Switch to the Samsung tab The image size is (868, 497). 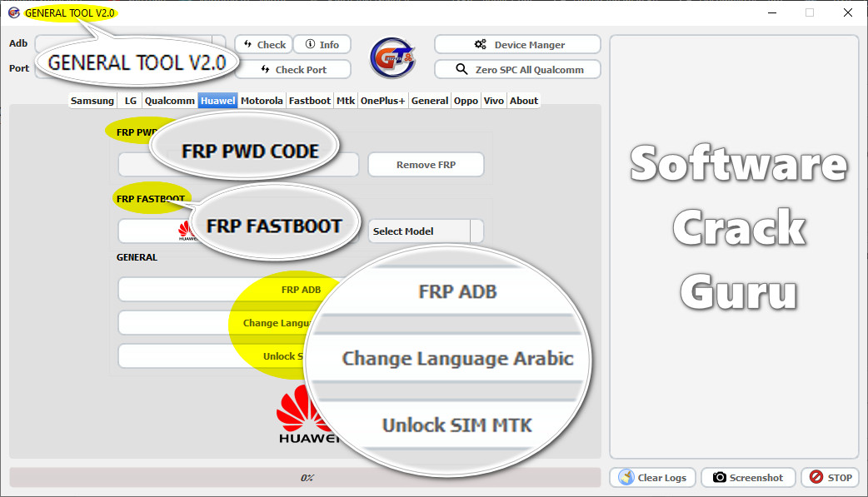click(92, 101)
